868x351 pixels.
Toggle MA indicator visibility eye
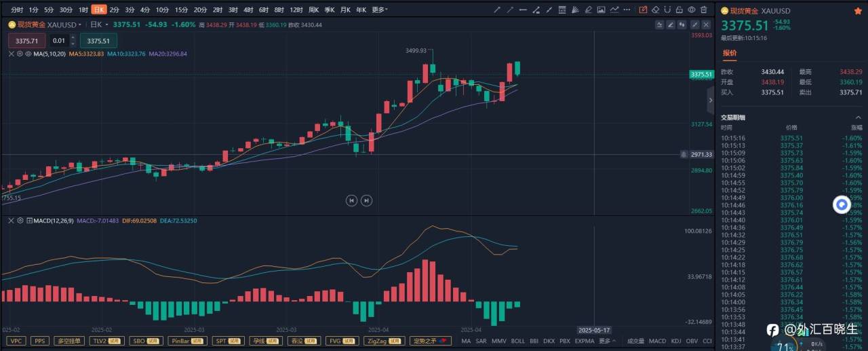(28, 54)
